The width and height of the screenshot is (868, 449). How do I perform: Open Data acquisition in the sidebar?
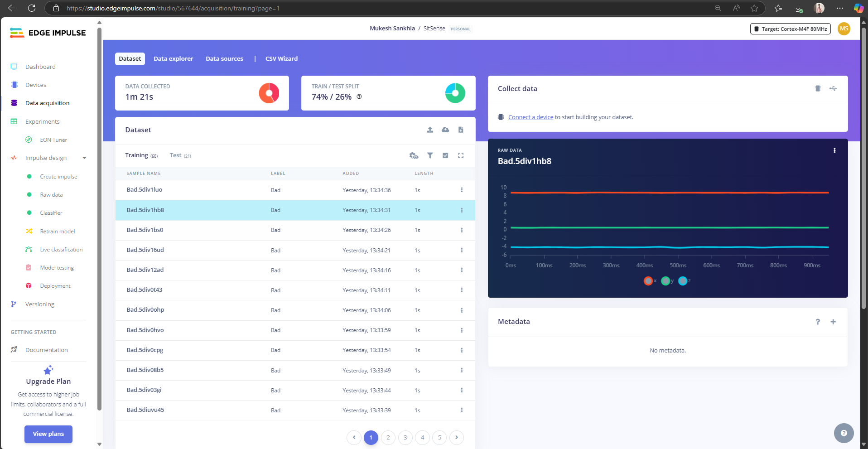[47, 103]
